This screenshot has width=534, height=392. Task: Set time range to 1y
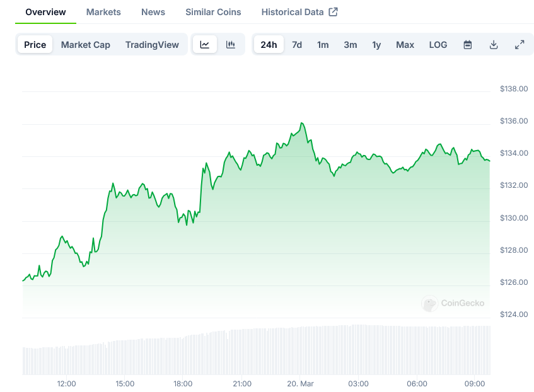(376, 45)
